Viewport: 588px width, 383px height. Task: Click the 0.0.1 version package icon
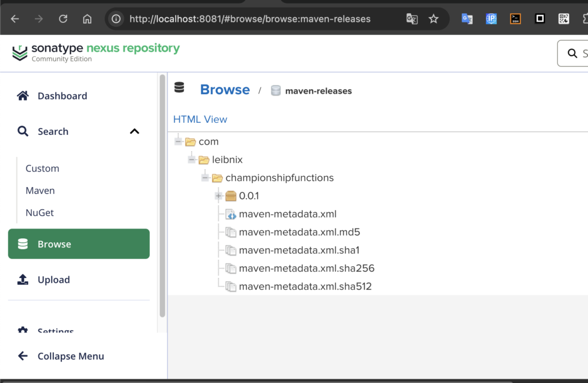click(231, 196)
